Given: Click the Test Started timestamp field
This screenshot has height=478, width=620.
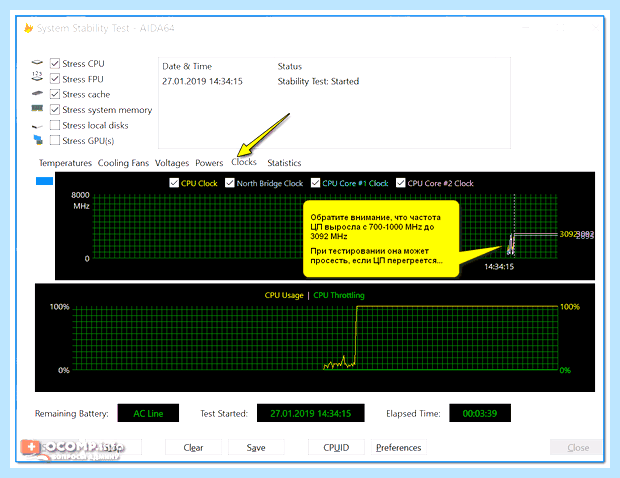Looking at the screenshot, I should 311,413.
